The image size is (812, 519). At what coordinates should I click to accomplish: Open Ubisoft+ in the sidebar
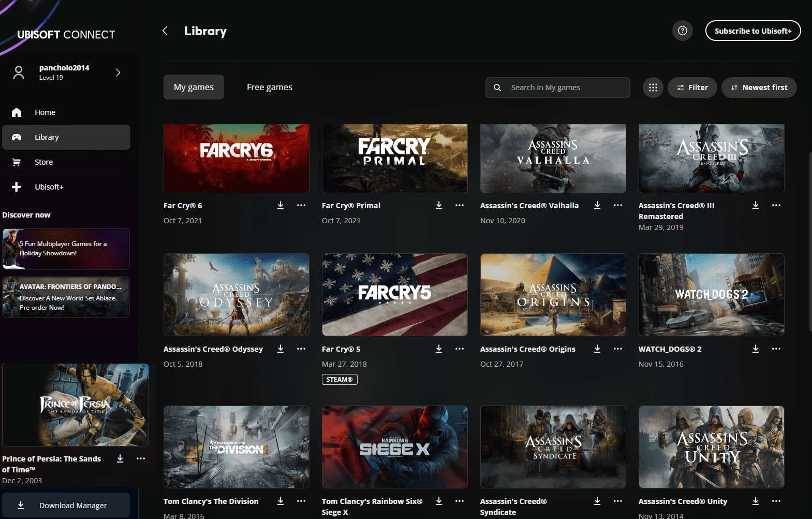click(x=66, y=187)
